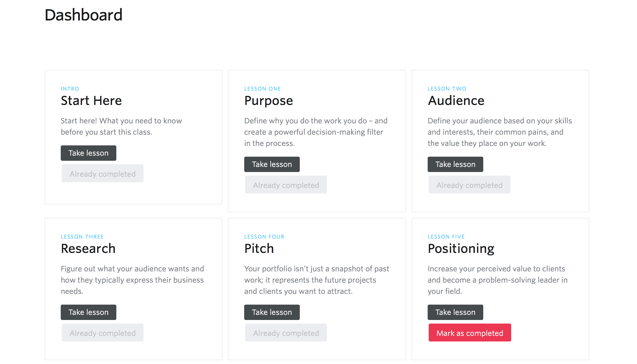This screenshot has width=637, height=364.
Task: Select Already completed in the Pitch card
Action: point(286,333)
